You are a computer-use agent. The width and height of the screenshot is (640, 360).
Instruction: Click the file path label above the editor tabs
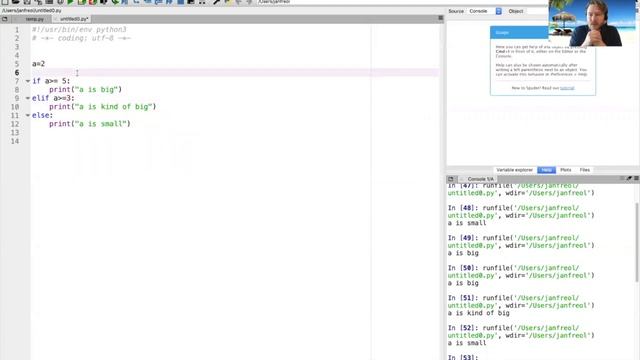click(x=32, y=11)
